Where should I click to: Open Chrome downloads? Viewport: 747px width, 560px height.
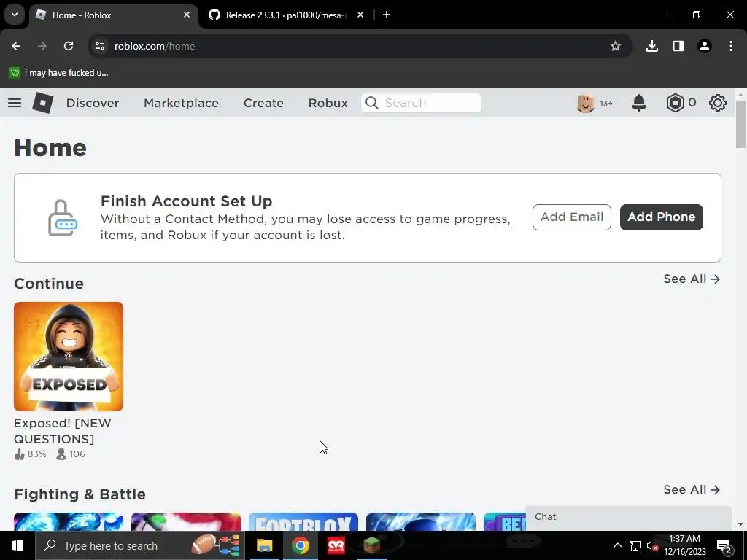pyautogui.click(x=651, y=46)
